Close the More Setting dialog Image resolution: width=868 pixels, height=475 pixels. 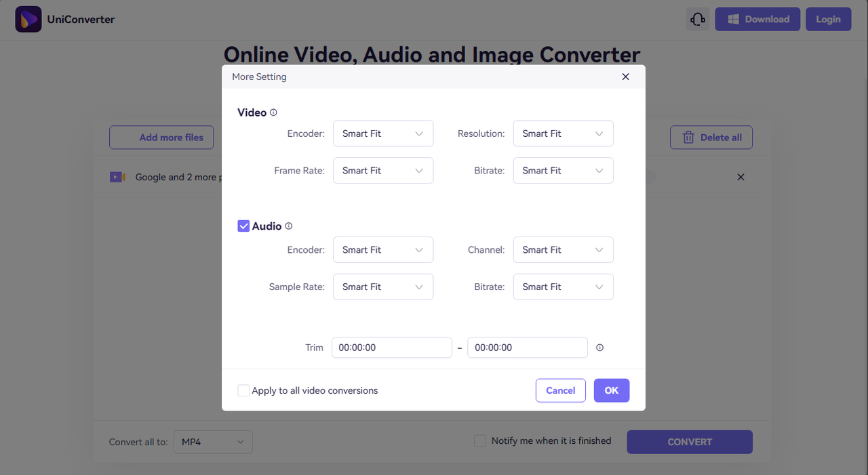pyautogui.click(x=625, y=77)
